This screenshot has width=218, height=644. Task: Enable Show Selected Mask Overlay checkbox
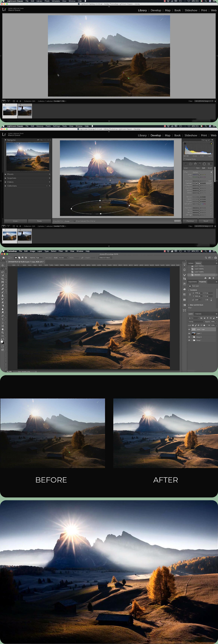point(74,221)
